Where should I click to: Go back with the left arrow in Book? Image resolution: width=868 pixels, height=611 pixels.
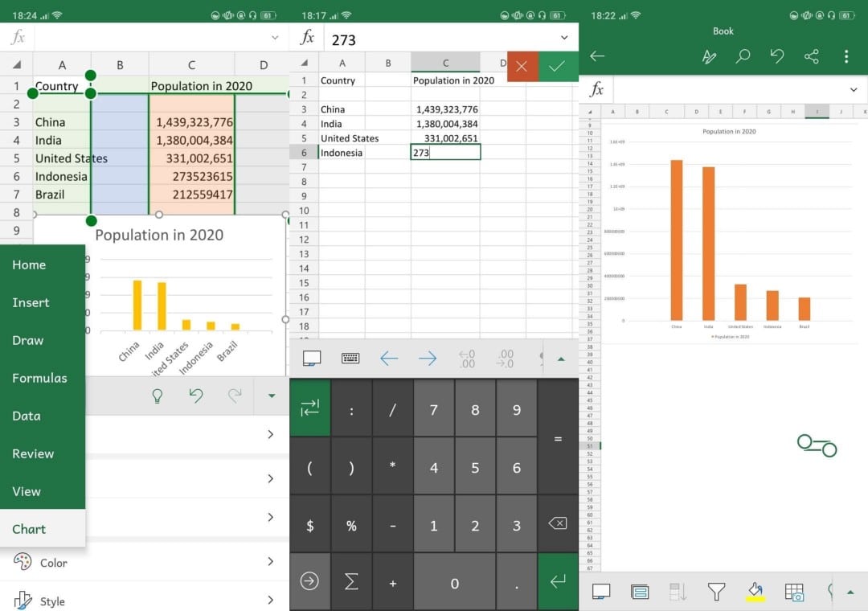[597, 56]
